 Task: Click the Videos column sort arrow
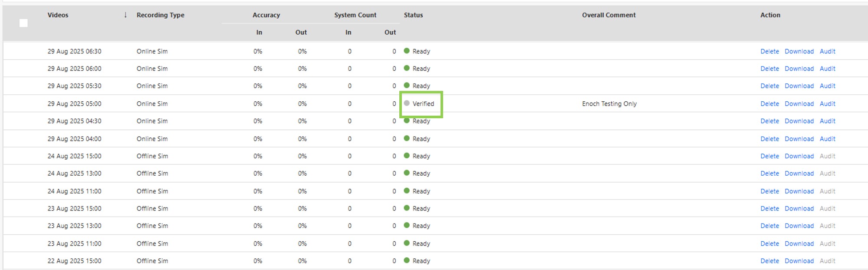tap(125, 15)
